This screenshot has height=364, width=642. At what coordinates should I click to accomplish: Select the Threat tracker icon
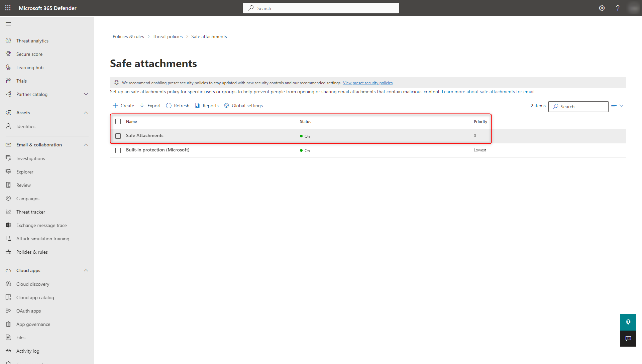(8, 212)
